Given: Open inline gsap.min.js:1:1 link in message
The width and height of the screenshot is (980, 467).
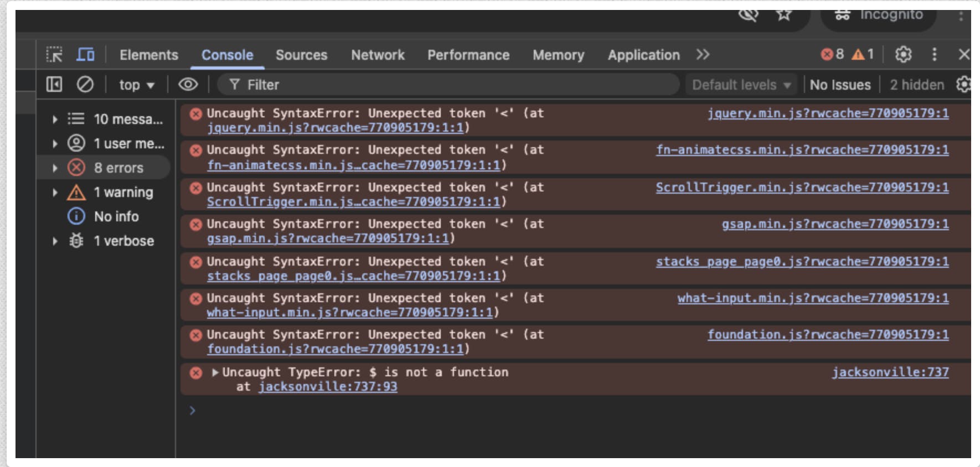Looking at the screenshot, I should (x=328, y=238).
